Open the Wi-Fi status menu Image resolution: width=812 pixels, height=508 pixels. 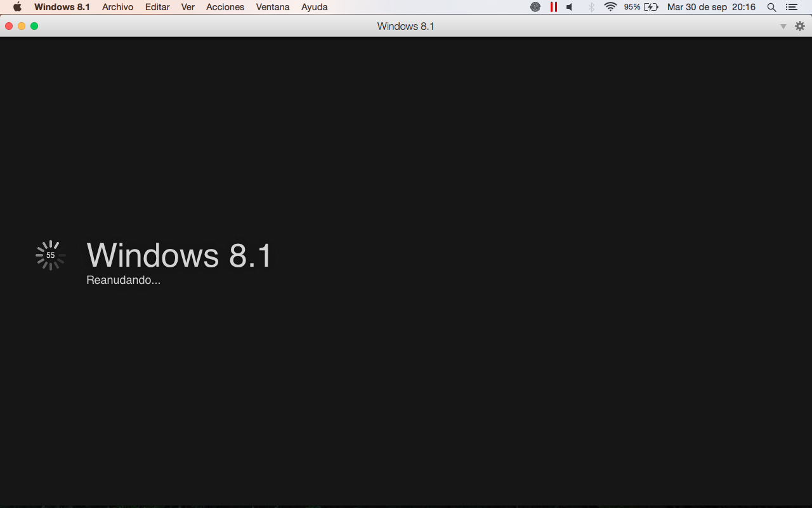[x=610, y=7]
